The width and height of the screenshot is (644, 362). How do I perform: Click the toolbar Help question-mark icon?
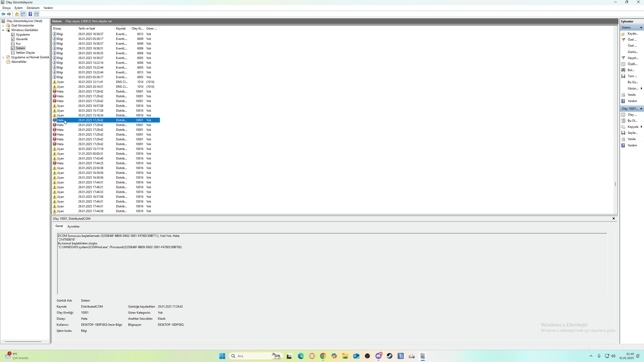click(30, 14)
